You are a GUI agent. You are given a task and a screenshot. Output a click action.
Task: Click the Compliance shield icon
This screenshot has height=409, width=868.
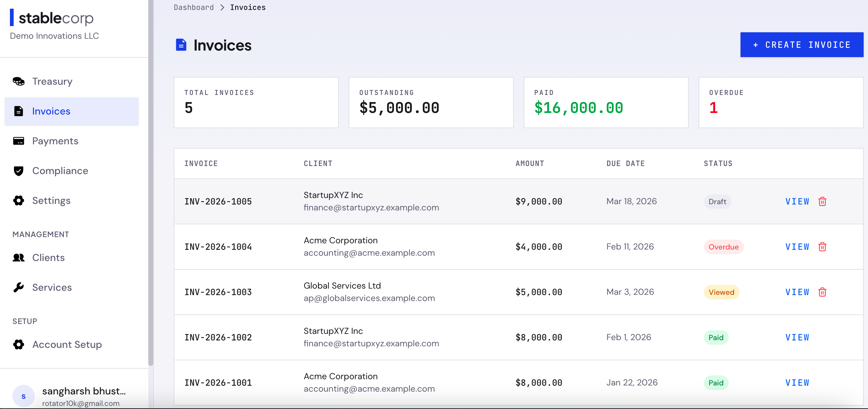pos(19,171)
